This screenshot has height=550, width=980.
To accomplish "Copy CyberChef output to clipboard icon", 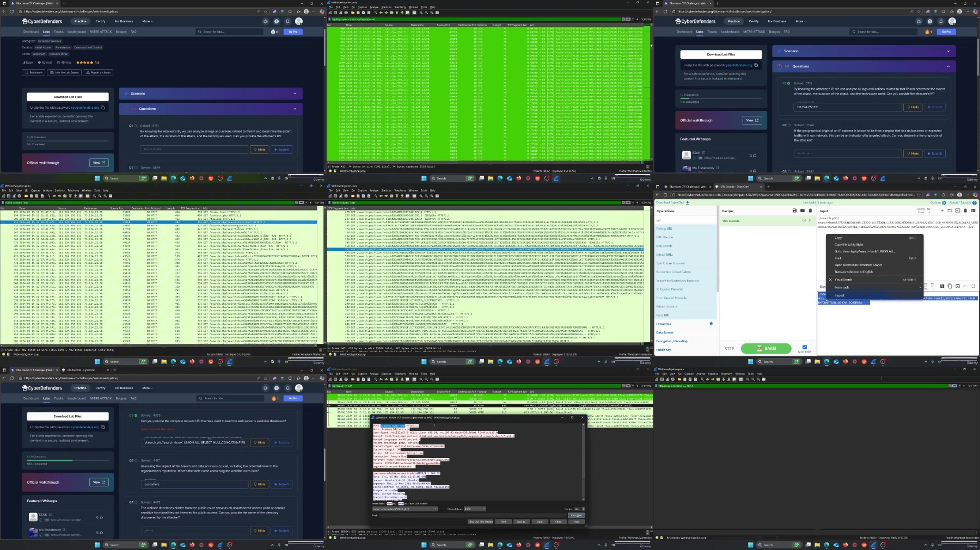I will coord(950,286).
